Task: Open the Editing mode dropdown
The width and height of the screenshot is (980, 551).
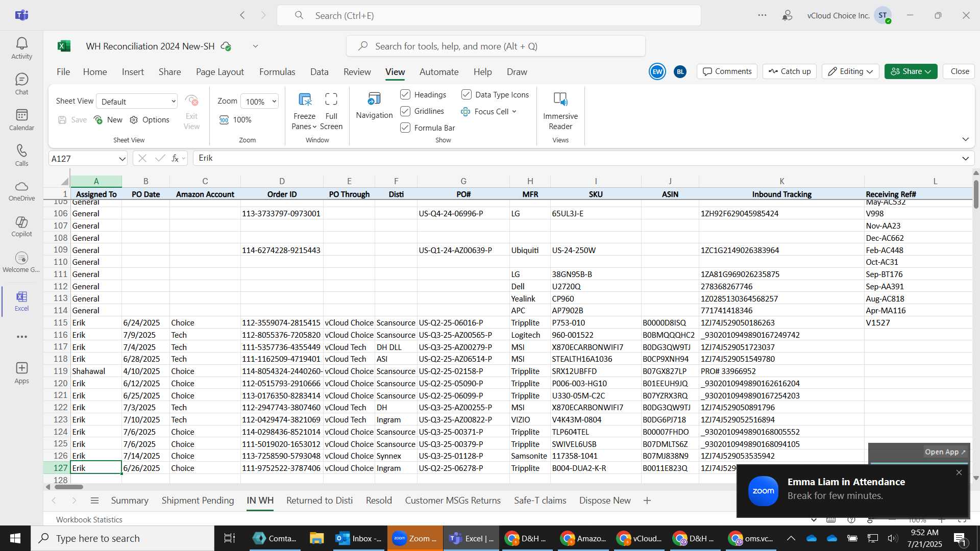Action: (850, 71)
